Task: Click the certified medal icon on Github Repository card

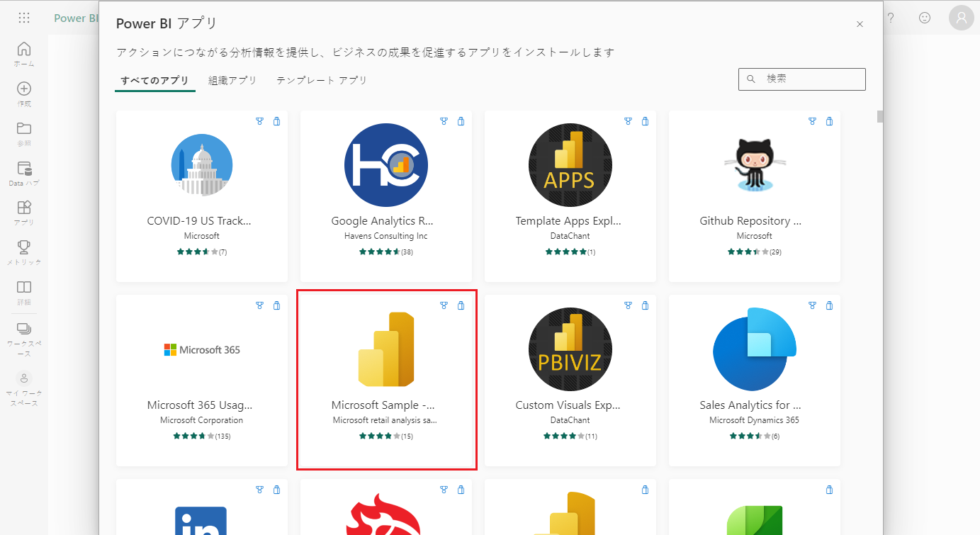Action: (812, 121)
